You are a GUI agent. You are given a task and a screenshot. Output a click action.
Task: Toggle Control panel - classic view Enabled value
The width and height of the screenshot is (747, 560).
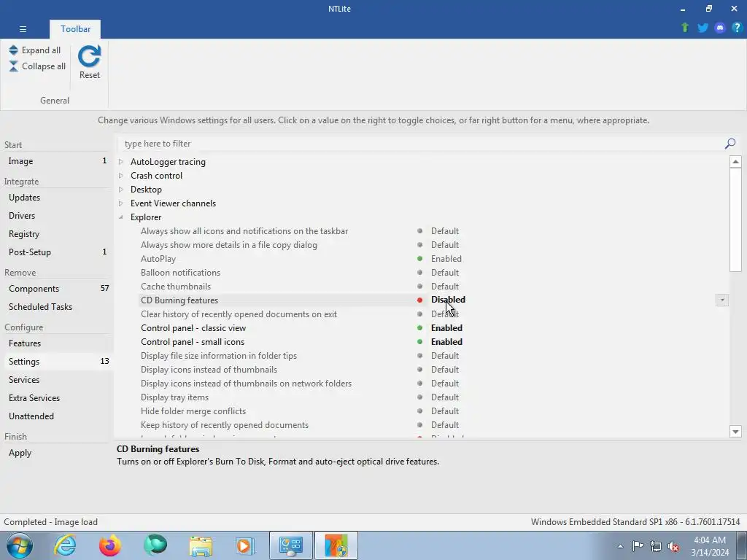coord(446,327)
